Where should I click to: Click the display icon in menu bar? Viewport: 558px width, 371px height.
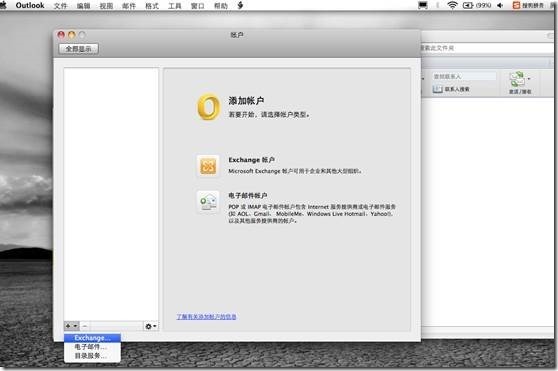coord(423,5)
